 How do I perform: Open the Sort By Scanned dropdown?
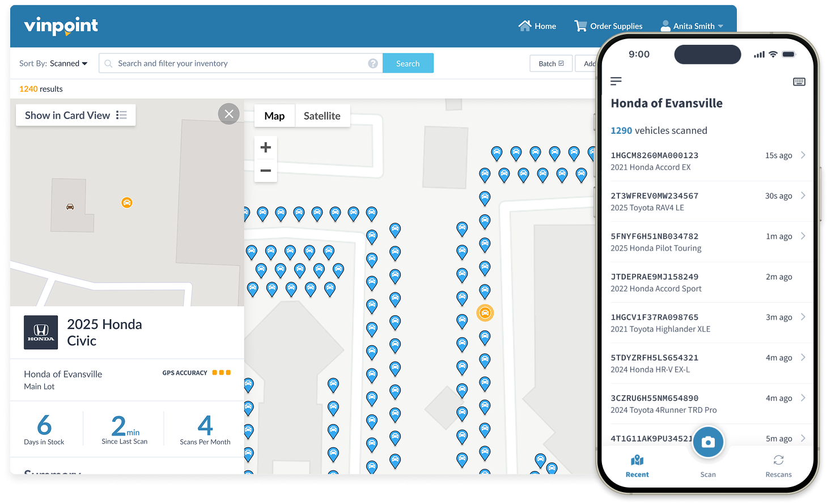53,63
